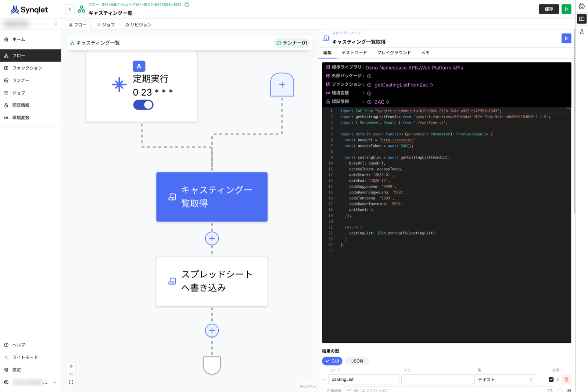Open the flask test icon
Viewport: 588px width, 392px height.
click(582, 32)
